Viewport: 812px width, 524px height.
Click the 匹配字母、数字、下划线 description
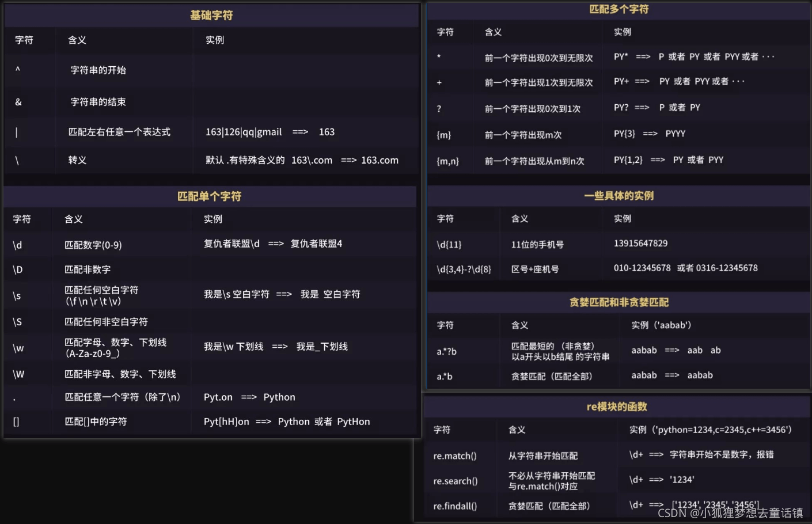tap(116, 343)
